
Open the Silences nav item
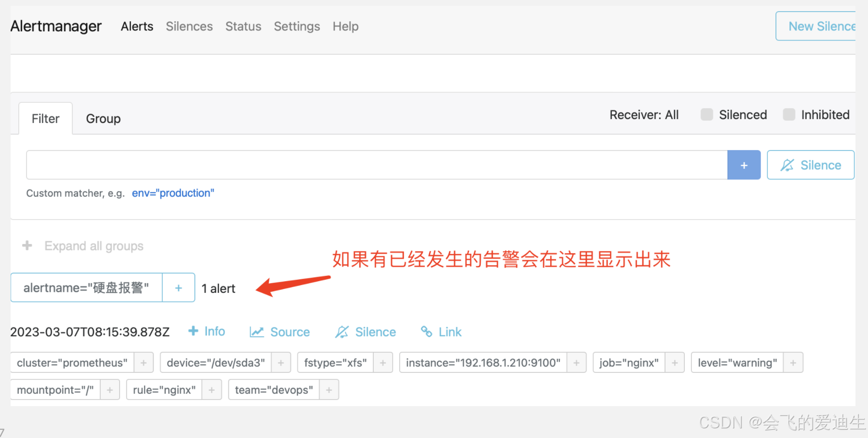(x=189, y=27)
